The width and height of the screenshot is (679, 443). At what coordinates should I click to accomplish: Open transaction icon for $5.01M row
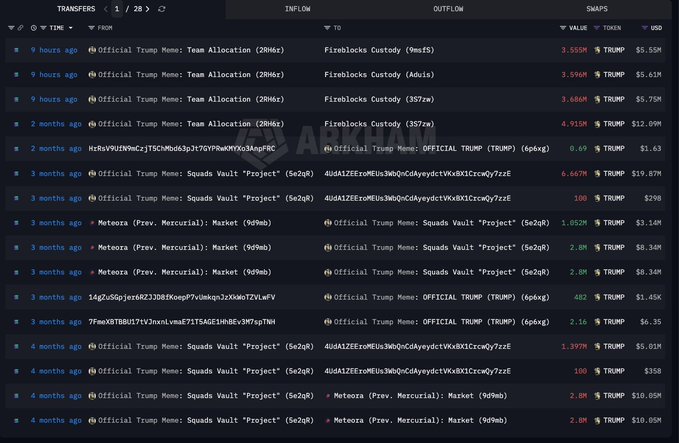tap(16, 347)
